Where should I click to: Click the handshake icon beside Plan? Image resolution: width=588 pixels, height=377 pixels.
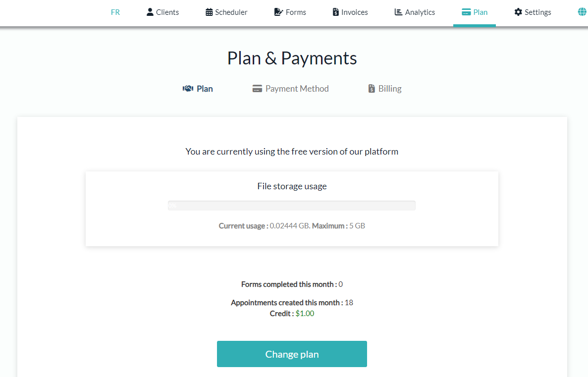click(188, 89)
